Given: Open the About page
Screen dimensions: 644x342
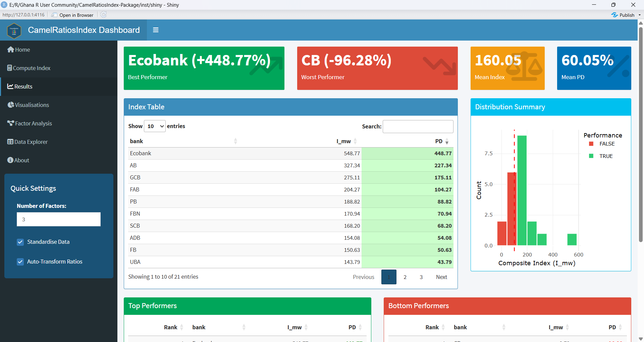Looking at the screenshot, I should tap(59, 160).
